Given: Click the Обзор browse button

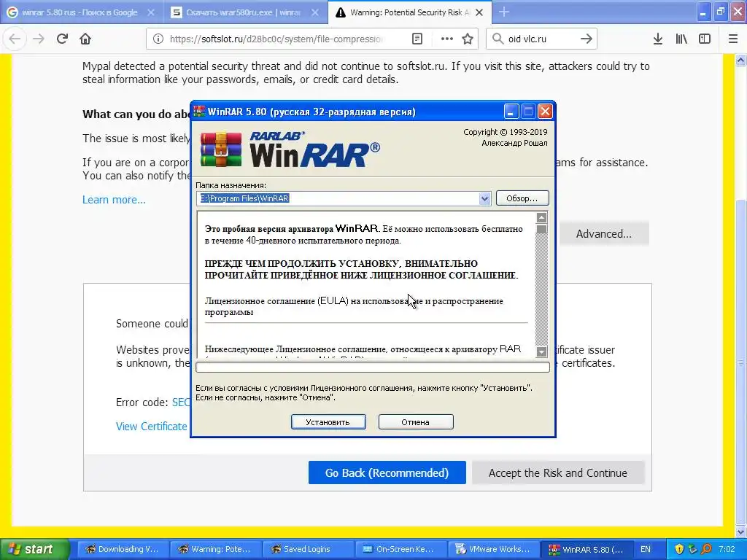Looking at the screenshot, I should tap(522, 198).
